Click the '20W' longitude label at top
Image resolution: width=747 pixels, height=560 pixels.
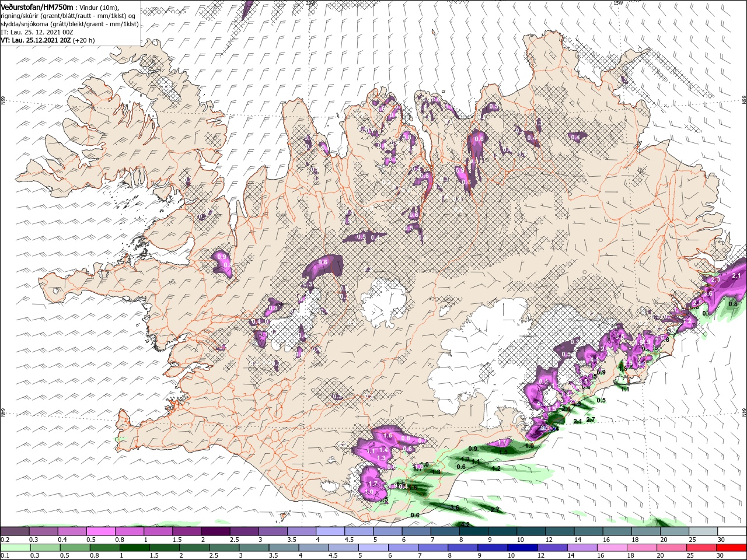(310, 3)
